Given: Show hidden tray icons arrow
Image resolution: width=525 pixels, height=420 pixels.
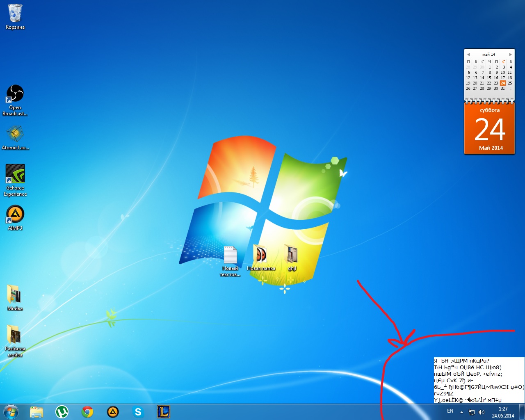Looking at the screenshot, I should (461, 412).
